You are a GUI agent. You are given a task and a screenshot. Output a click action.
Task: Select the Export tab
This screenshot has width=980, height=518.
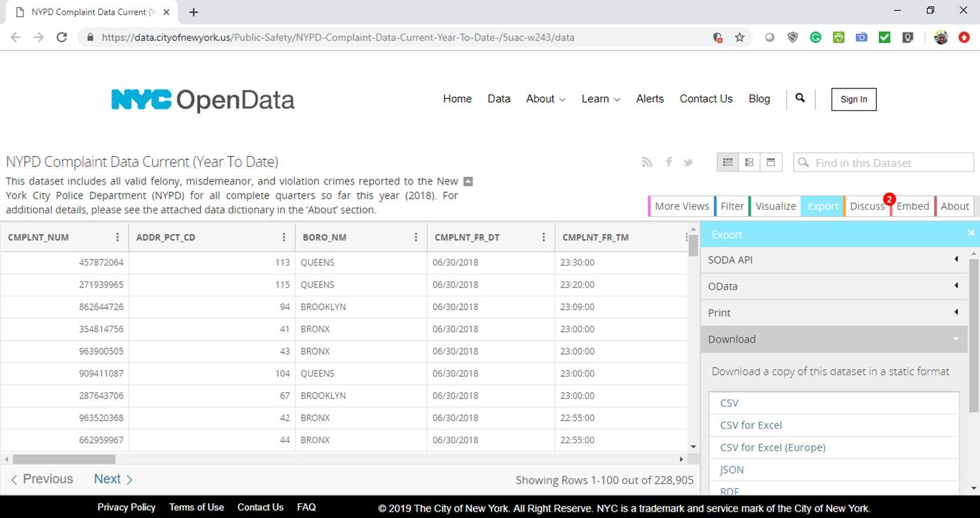tap(822, 206)
